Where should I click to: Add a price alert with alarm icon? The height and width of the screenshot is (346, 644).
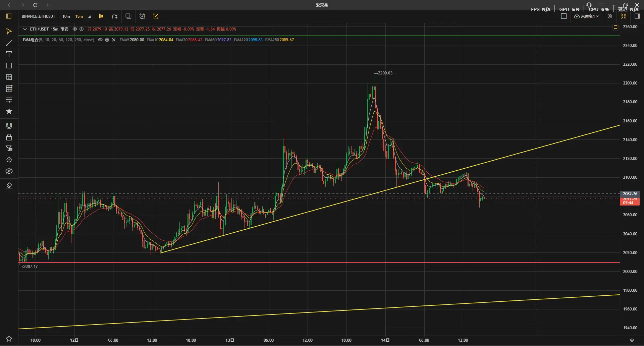point(142,16)
